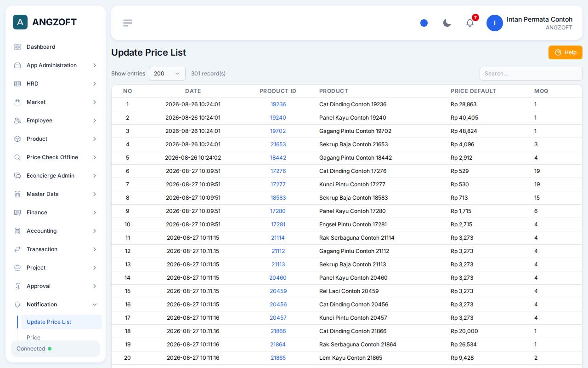Click the Master Data database icon
The width and height of the screenshot is (588, 368).
click(x=17, y=194)
